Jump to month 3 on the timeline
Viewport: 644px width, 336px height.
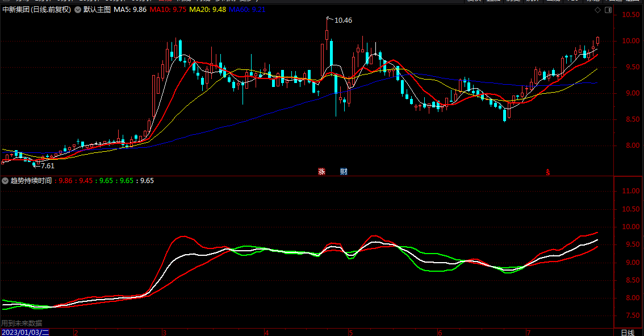point(164,332)
